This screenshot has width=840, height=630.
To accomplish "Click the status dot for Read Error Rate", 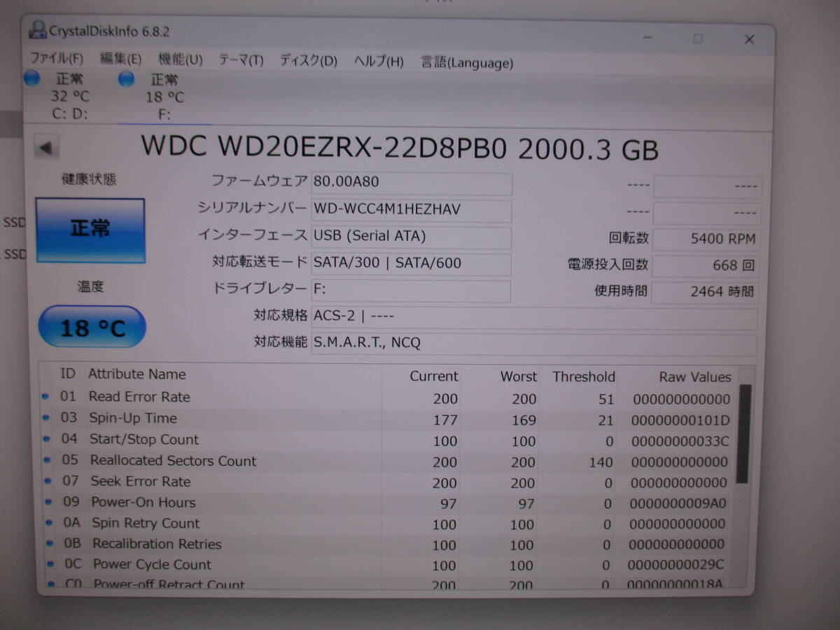I will [45, 396].
